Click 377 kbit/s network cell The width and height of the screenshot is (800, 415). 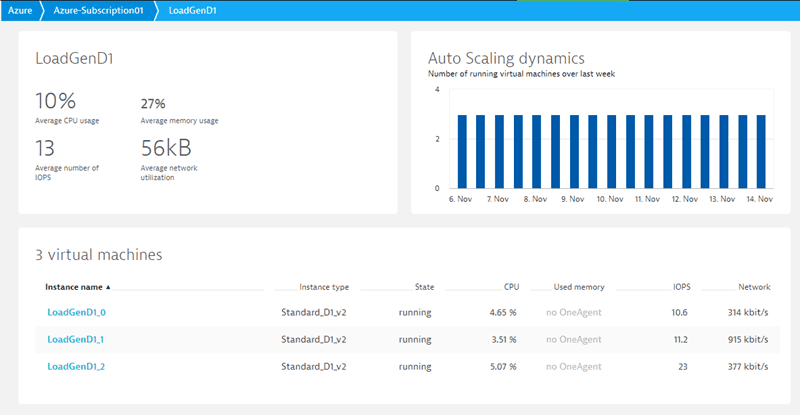(x=748, y=367)
